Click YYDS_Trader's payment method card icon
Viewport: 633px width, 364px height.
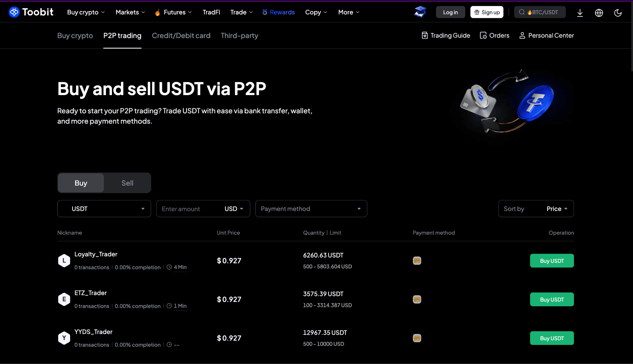click(x=417, y=338)
